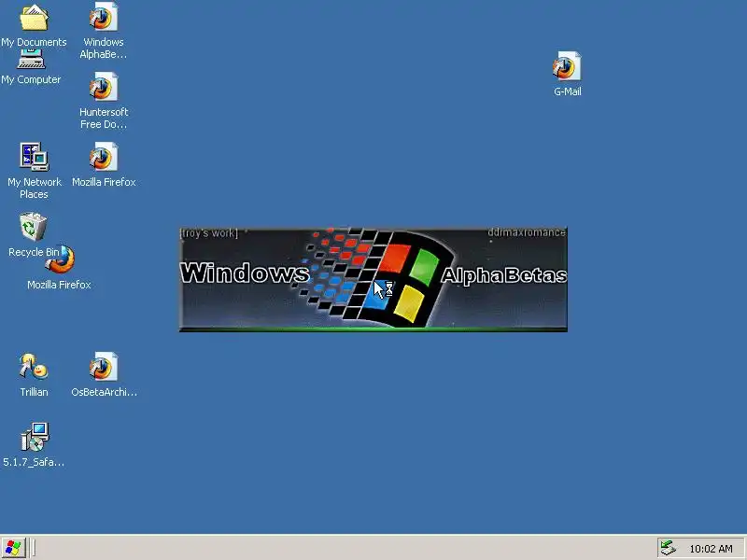Click the "My Documents" label text

[34, 42]
